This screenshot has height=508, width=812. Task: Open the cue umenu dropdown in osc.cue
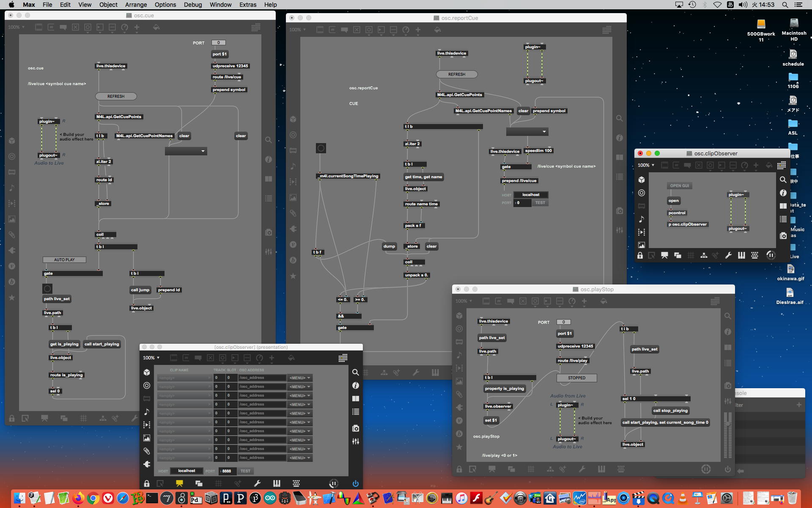tap(186, 151)
